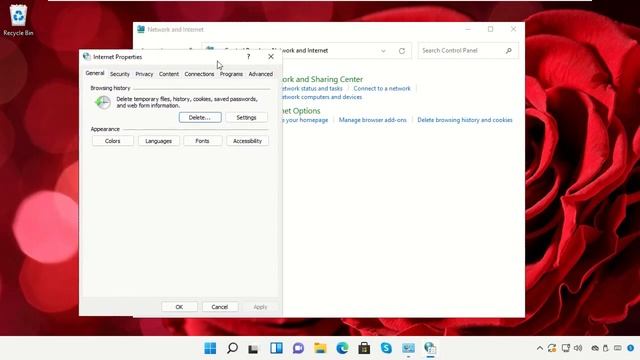This screenshot has height=360, width=640.
Task: Open the Colors appearance button
Action: point(113,141)
